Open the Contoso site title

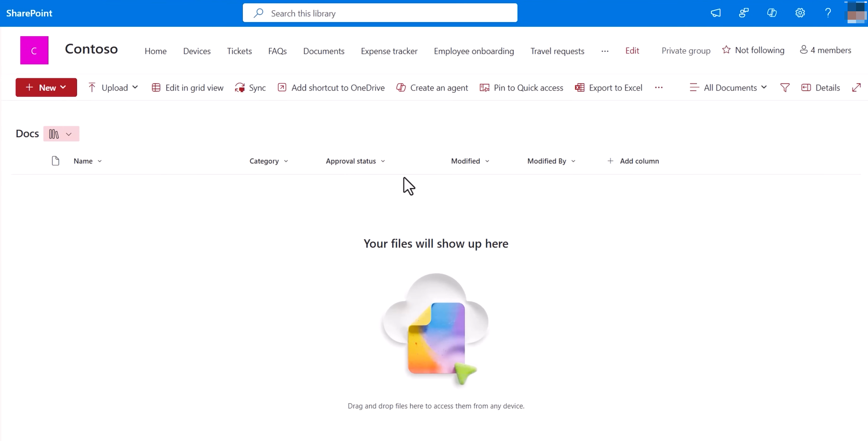(91, 49)
